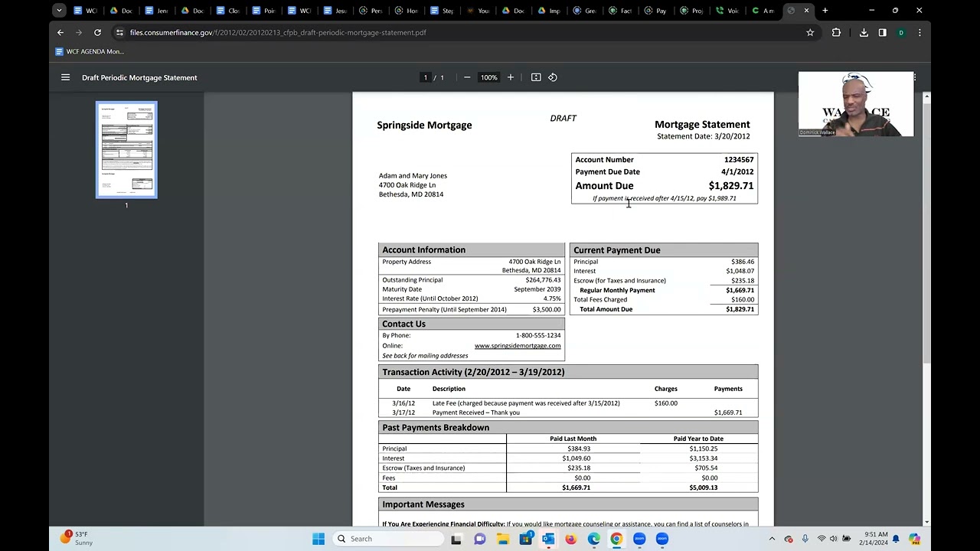
Task: Click the phone number 1-800-555-1234
Action: pyautogui.click(x=538, y=336)
